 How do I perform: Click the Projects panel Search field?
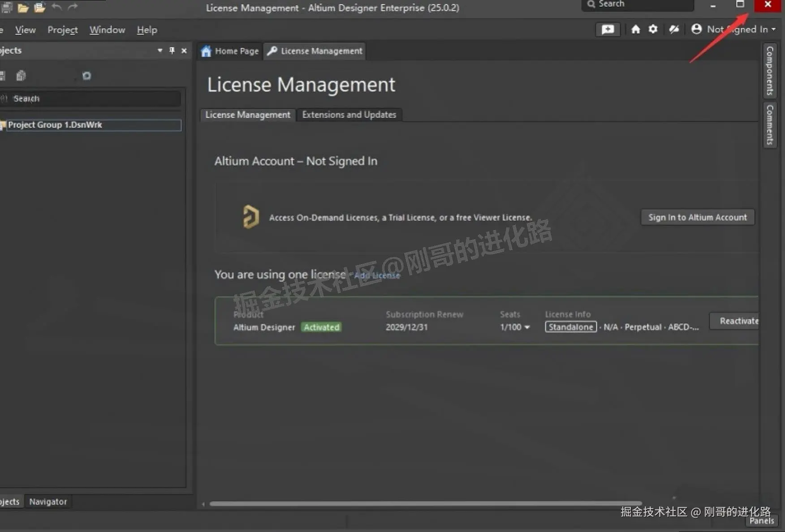coord(91,99)
